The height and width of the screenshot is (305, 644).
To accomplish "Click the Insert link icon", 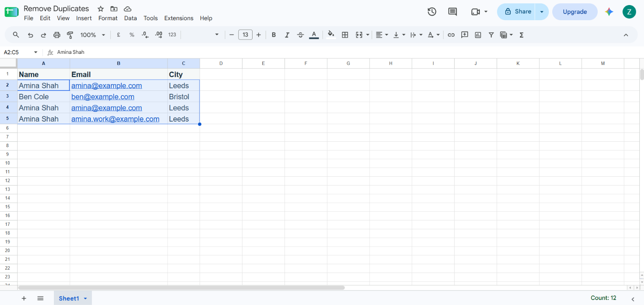I will pyautogui.click(x=451, y=35).
